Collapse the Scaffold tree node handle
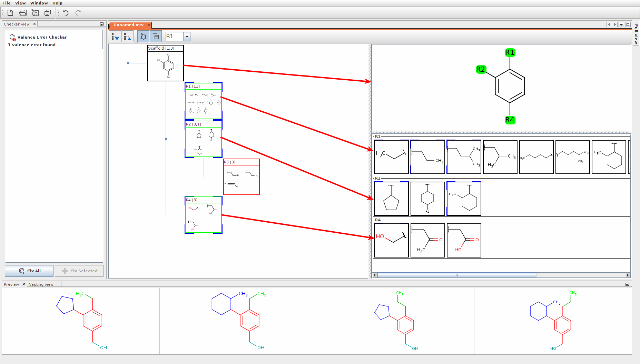Viewport: 640px width, 364px height. coord(128,63)
